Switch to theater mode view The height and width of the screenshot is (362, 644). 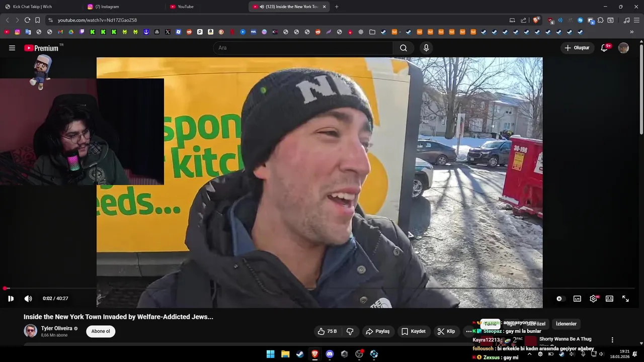coord(609,299)
